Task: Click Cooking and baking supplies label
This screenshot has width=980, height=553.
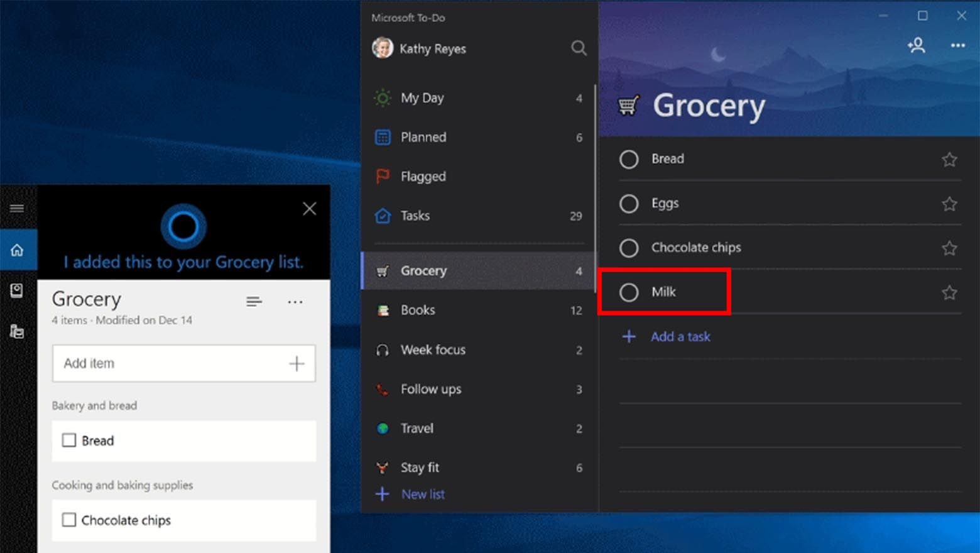Action: [122, 485]
